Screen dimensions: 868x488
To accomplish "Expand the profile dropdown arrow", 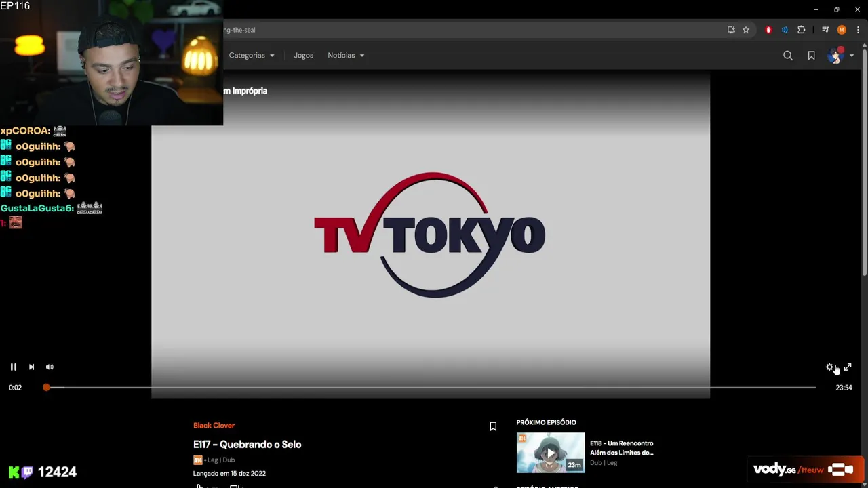I will pos(852,56).
